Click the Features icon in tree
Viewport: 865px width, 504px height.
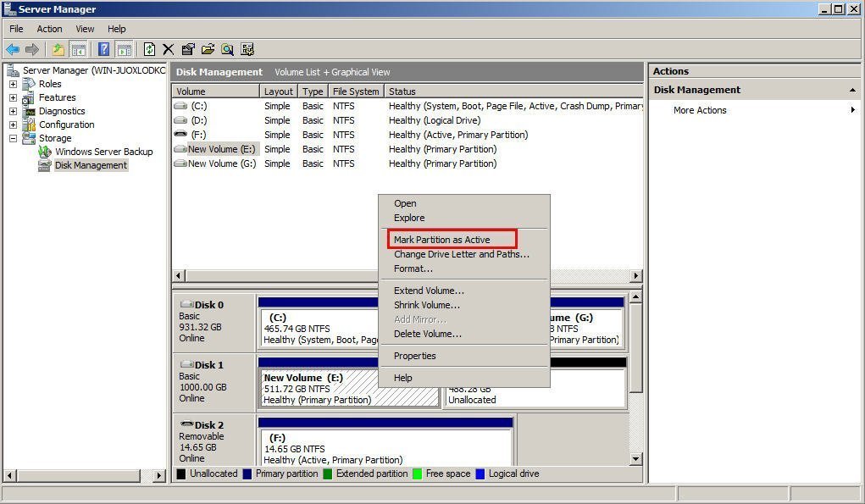click(28, 97)
